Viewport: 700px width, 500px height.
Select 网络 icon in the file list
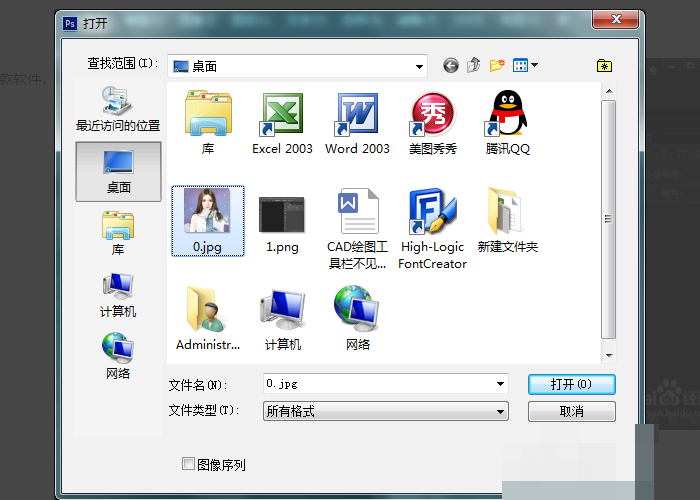point(358,318)
